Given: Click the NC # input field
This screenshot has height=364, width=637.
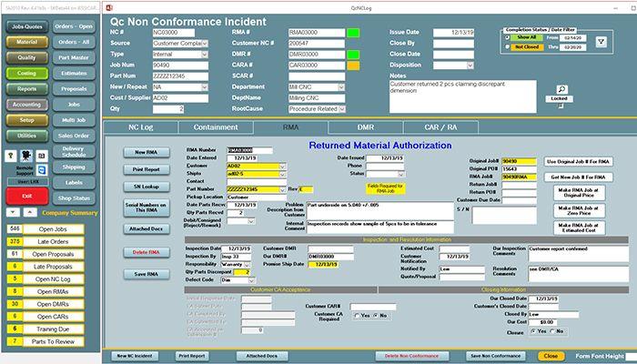Looking at the screenshot, I should [x=174, y=33].
